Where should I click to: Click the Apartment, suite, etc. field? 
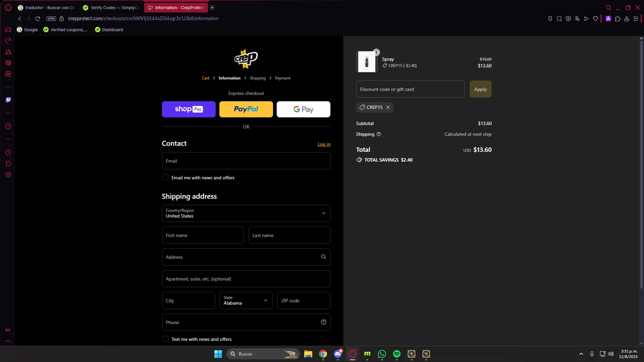click(x=246, y=279)
